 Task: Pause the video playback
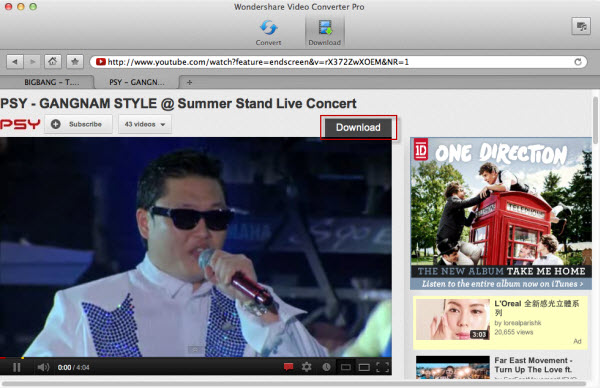(x=17, y=367)
